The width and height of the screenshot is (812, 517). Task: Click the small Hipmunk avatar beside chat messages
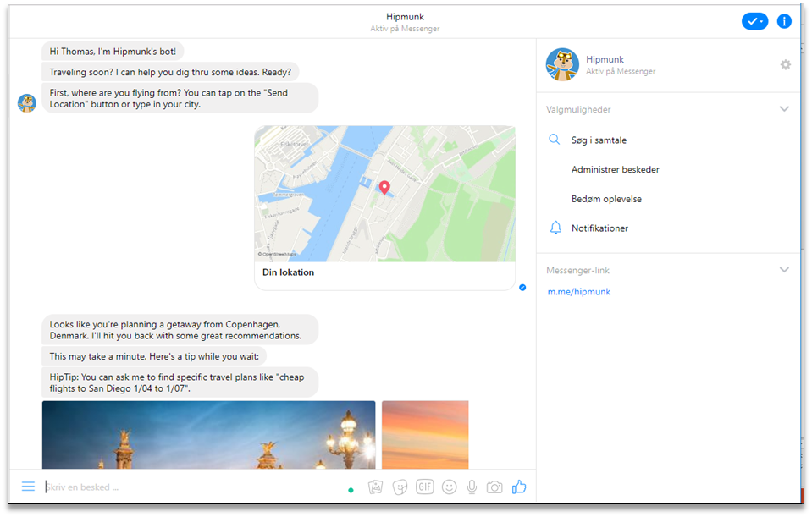pyautogui.click(x=26, y=103)
